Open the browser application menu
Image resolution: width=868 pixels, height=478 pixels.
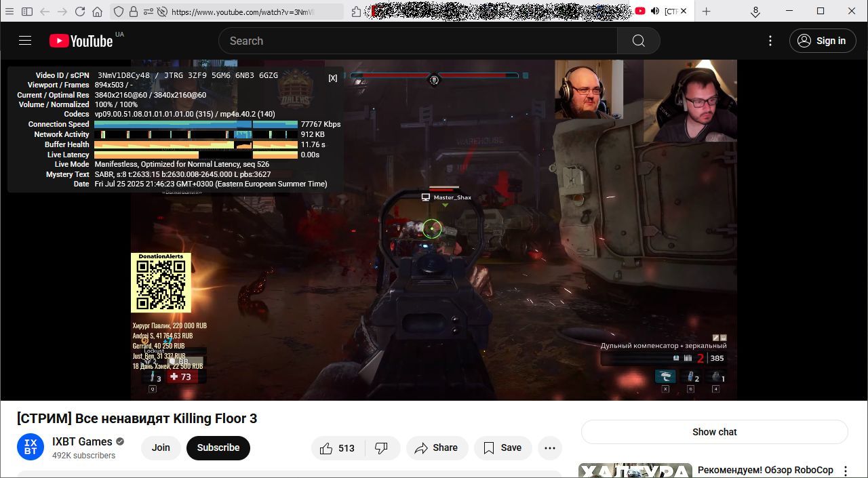pos(9,12)
